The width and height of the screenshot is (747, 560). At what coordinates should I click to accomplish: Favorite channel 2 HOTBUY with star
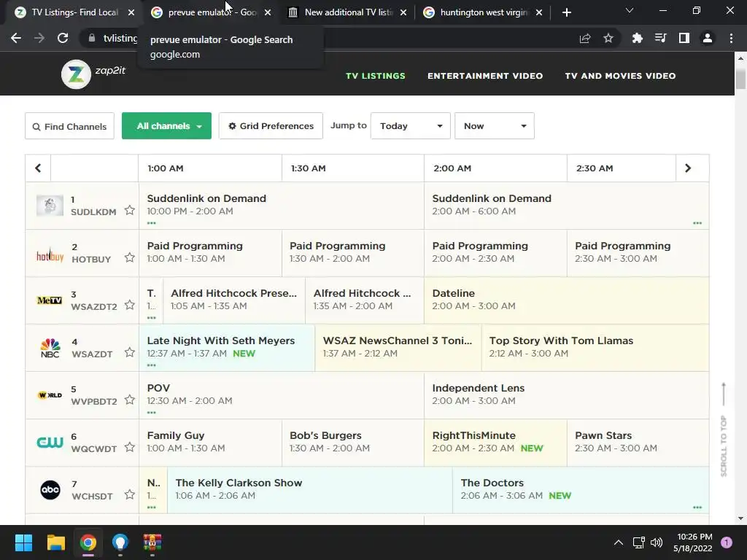tap(130, 257)
